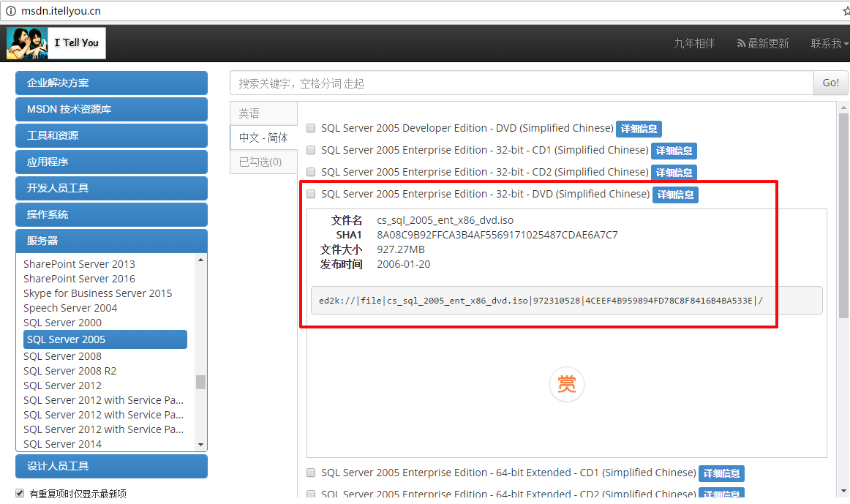Image resolution: width=850 pixels, height=504 pixels.
Task: Check Enterprise 64-bit Extended CD1 checkbox
Action: (x=311, y=473)
